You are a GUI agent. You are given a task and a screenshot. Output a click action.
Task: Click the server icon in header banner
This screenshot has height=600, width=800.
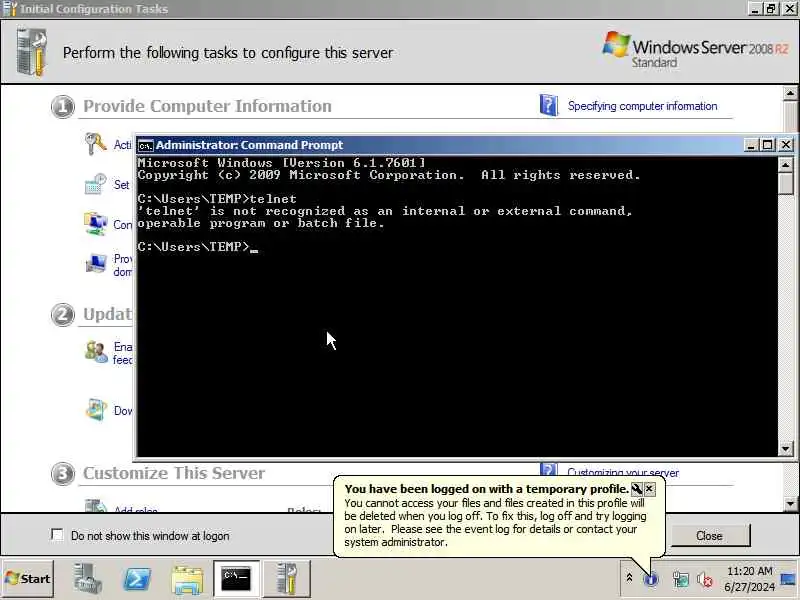pyautogui.click(x=32, y=52)
